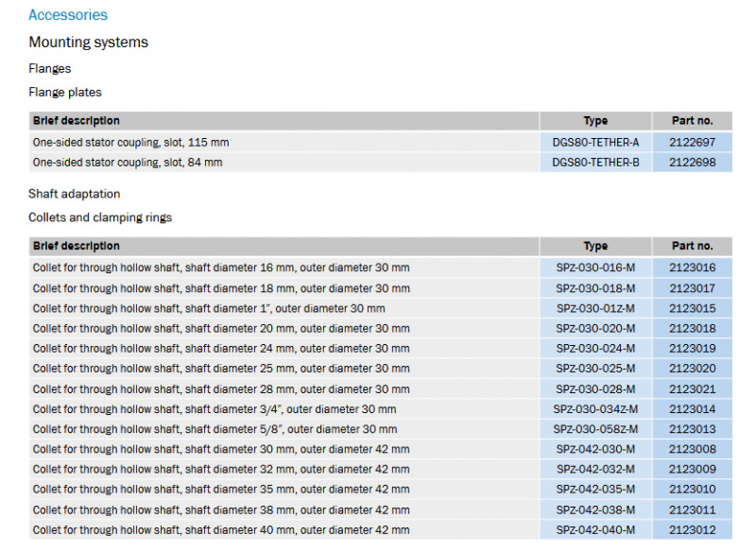Open the DGS80-TETHER-B type link

tap(595, 163)
